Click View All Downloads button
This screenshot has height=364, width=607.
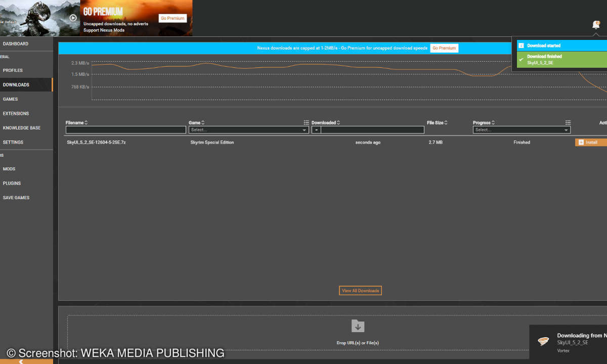tap(360, 291)
